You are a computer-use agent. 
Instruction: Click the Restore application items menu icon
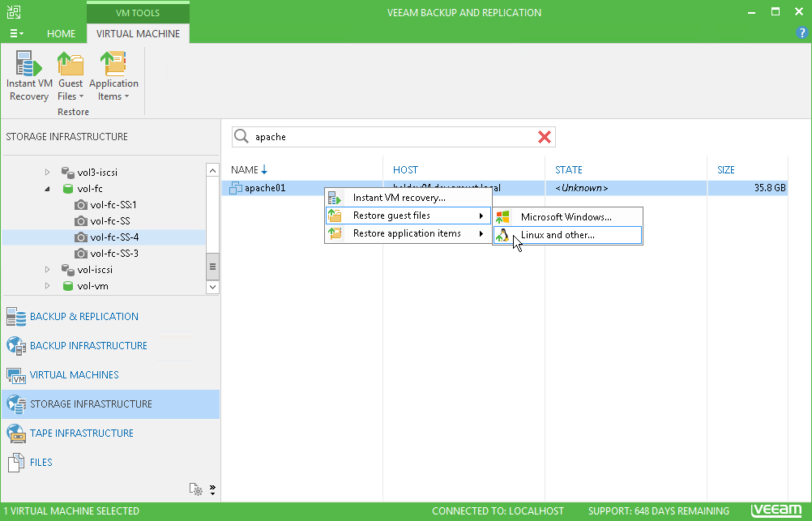point(335,233)
